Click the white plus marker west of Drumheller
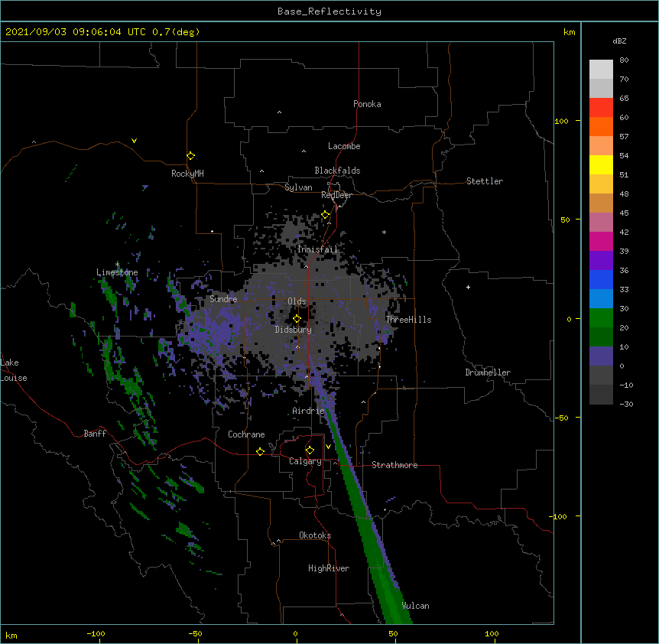Screen dimensions: 659x644 [x=468, y=287]
